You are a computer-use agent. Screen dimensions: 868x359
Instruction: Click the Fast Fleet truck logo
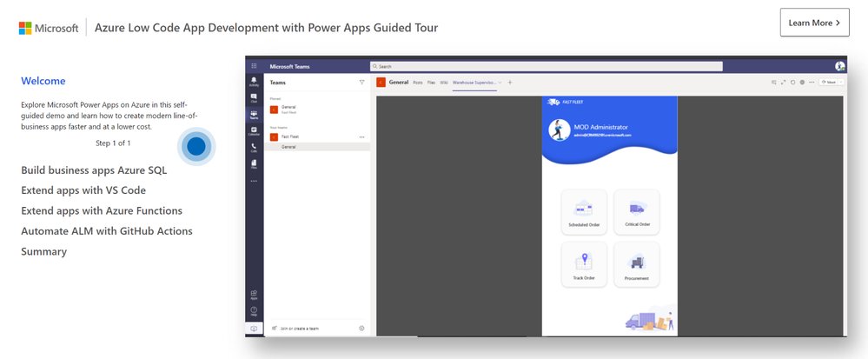553,102
